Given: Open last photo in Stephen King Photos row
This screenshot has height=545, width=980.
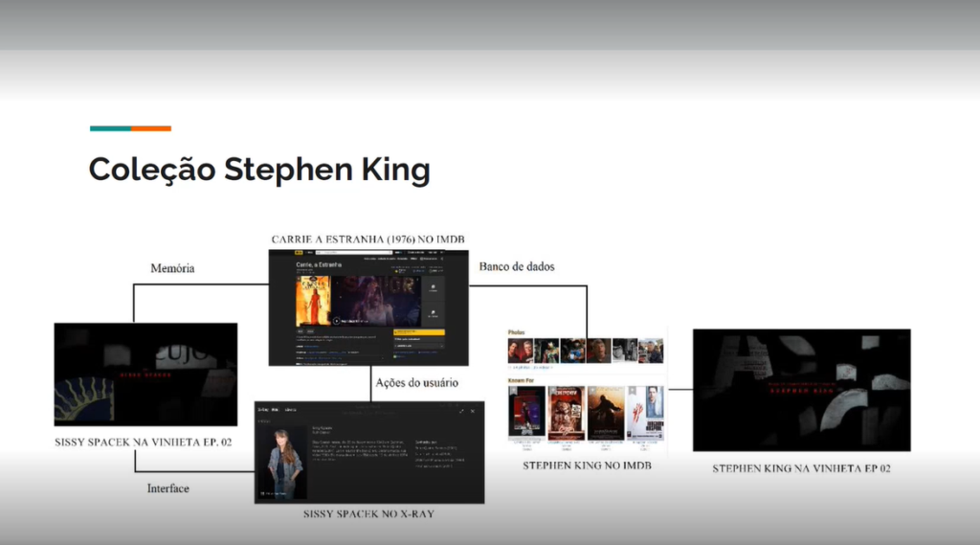Looking at the screenshot, I should point(651,351).
